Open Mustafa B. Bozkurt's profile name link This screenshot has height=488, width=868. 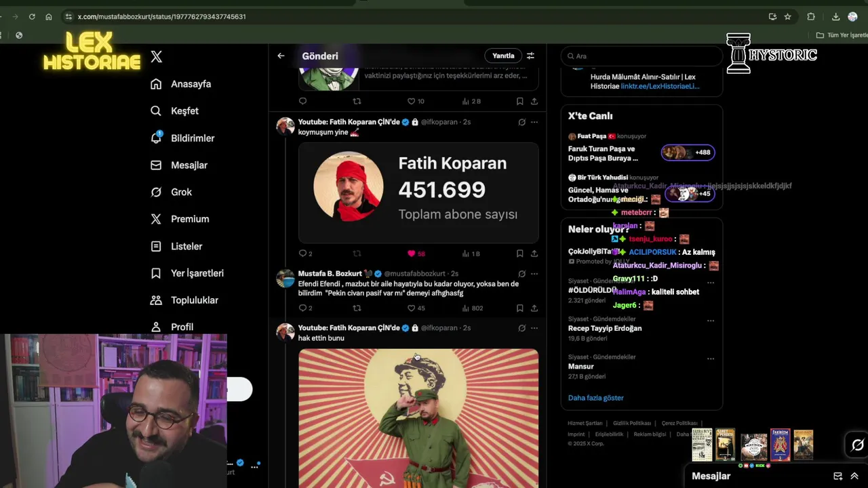coord(330,274)
